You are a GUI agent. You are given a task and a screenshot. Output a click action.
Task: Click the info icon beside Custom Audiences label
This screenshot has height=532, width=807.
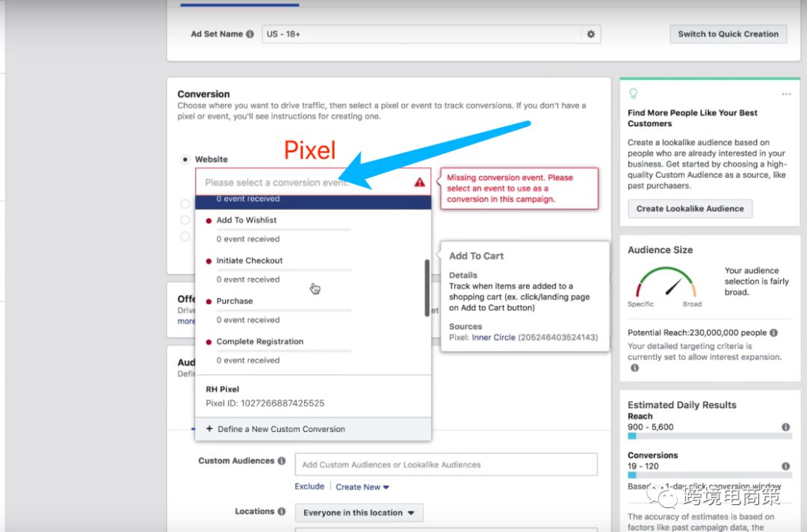(x=282, y=461)
